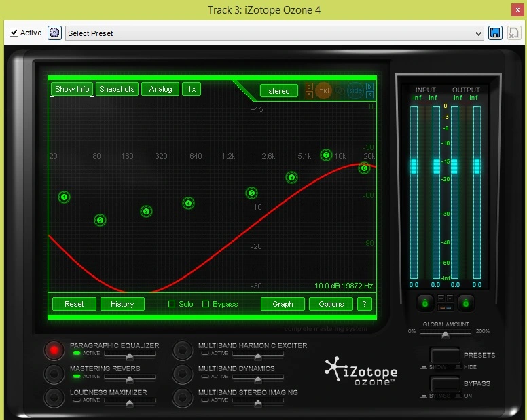
Task: Close the iZotope Ozone 4 window
Action: click(x=517, y=10)
